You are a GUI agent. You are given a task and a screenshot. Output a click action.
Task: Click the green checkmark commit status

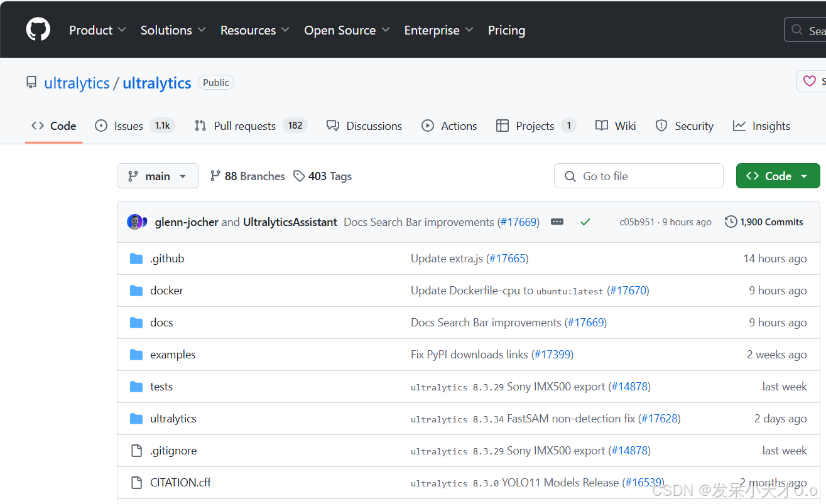(x=585, y=222)
